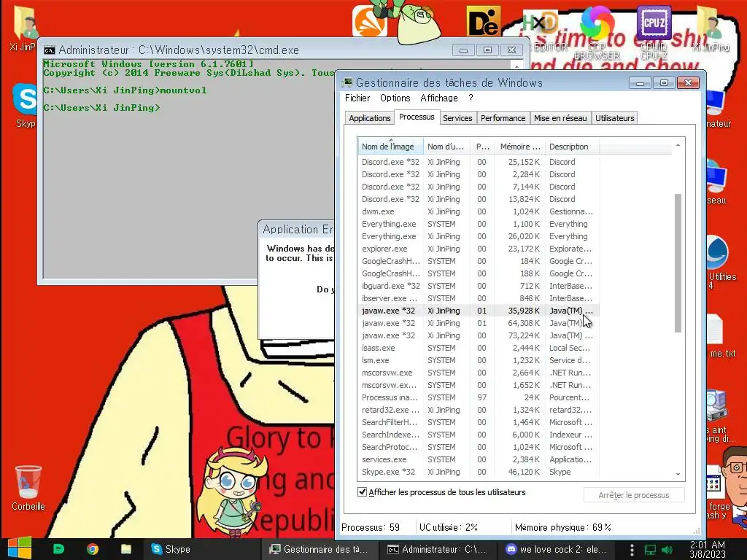747x560 pixels.
Task: Click the volume speaker tray icon
Action: 667,550
